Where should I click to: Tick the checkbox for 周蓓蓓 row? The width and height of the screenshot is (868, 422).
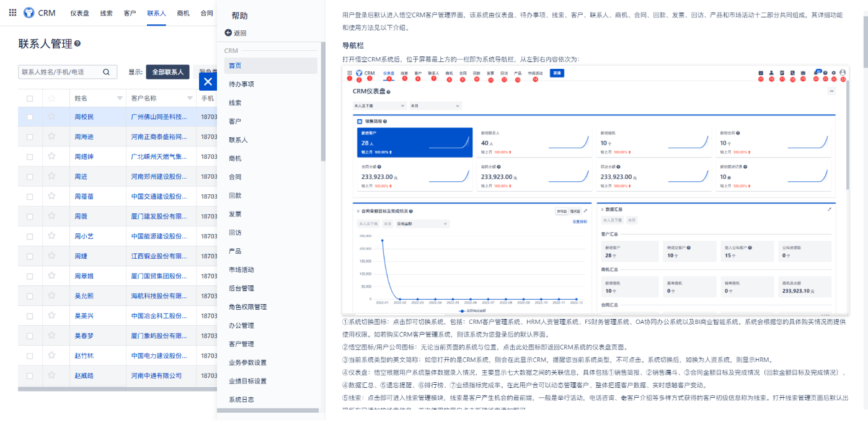point(30,196)
